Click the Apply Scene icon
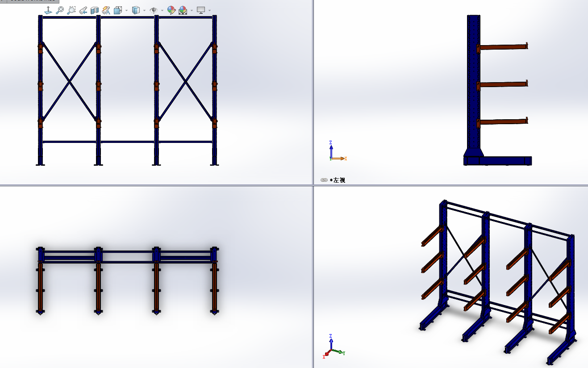Screen dimensions: 588x368 click(183, 10)
